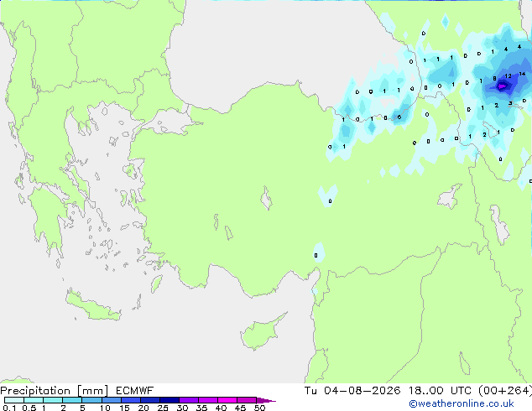532x411 pixels.
Task: Select the 1–2 mm legend color swatch
Action: [x=53, y=400]
